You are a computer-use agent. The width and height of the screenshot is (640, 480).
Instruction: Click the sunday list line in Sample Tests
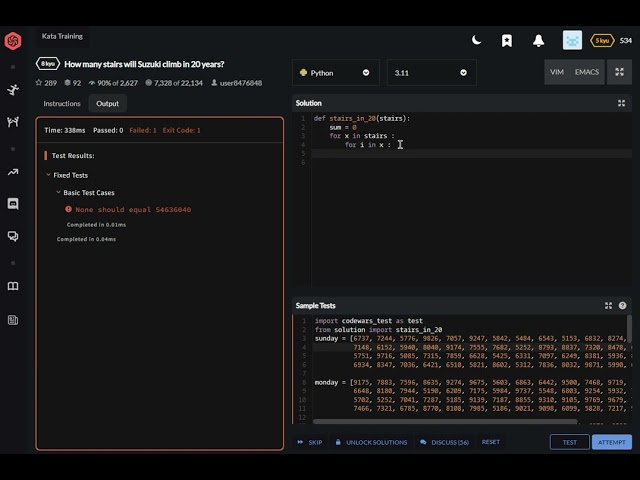469,338
